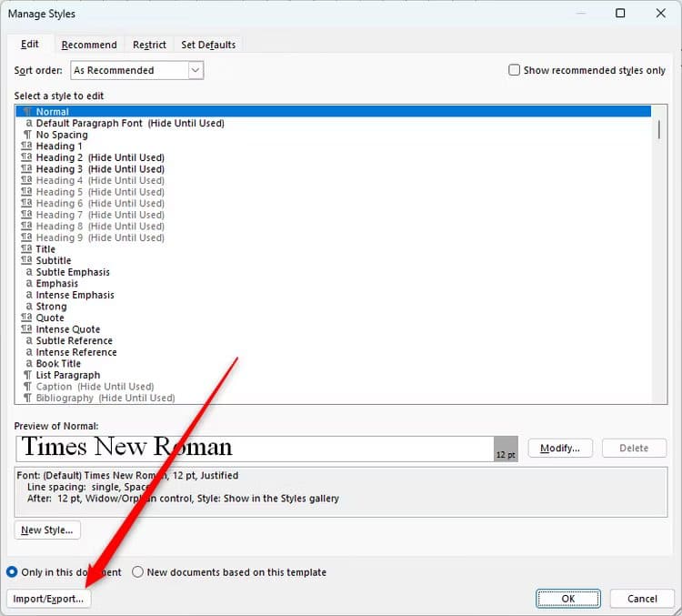Pick the Intense Quote style

[x=68, y=329]
